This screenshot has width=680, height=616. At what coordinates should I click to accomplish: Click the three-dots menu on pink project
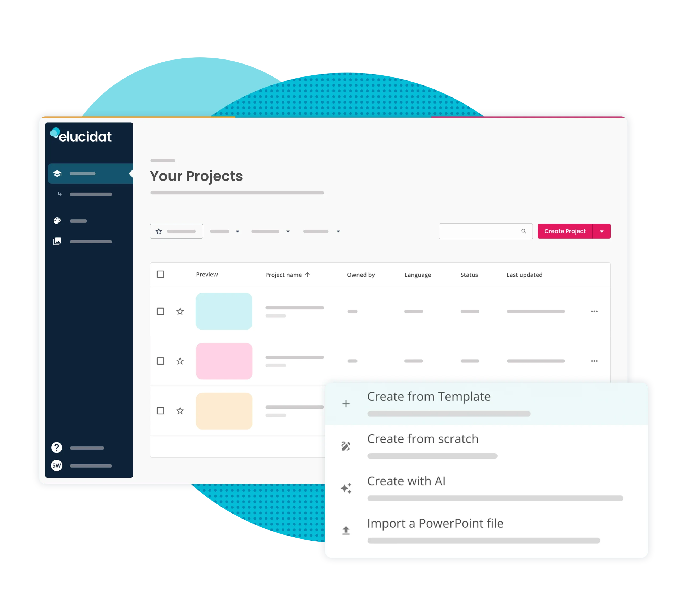pyautogui.click(x=594, y=361)
